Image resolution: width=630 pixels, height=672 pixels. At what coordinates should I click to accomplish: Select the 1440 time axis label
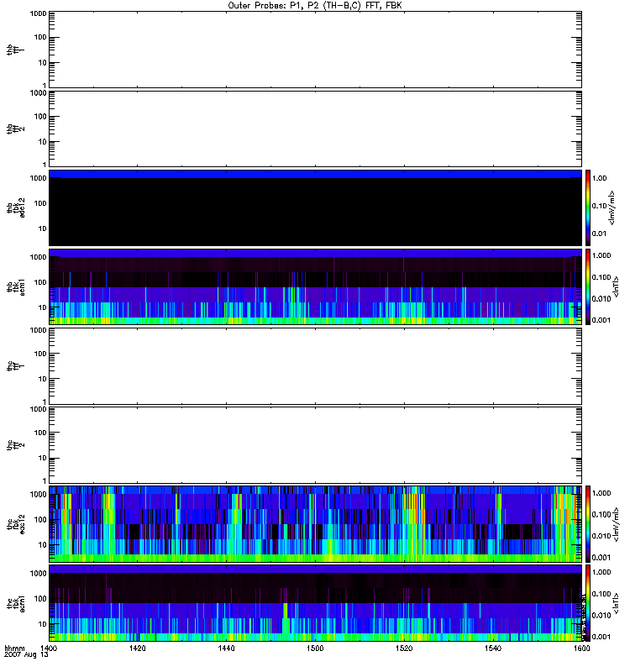[x=227, y=649]
